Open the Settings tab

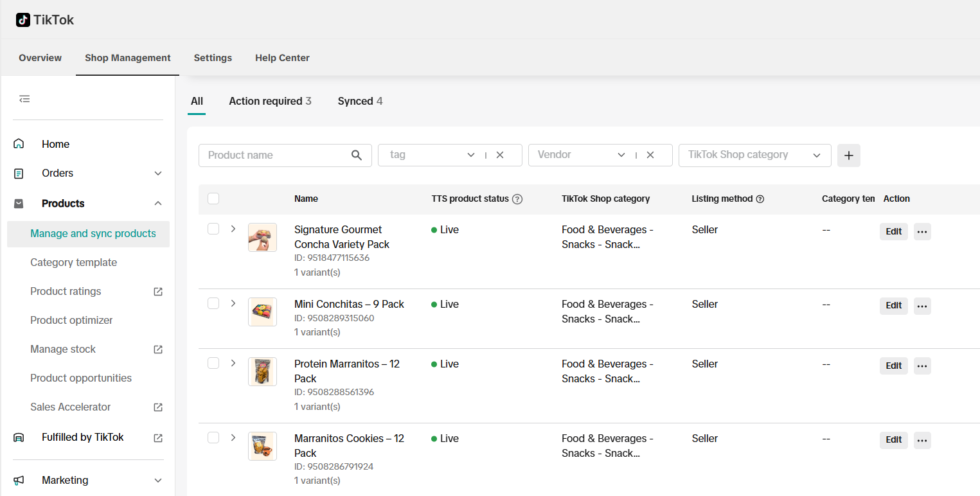213,58
